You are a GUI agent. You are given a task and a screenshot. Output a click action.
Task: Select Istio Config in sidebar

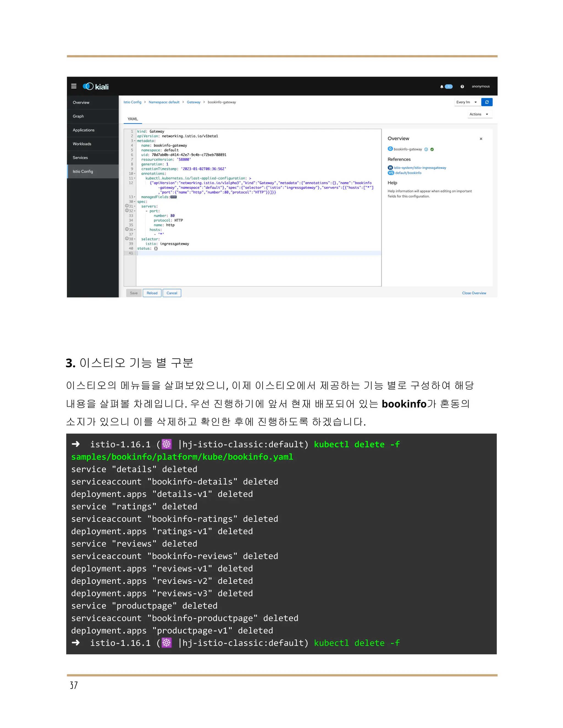click(93, 172)
